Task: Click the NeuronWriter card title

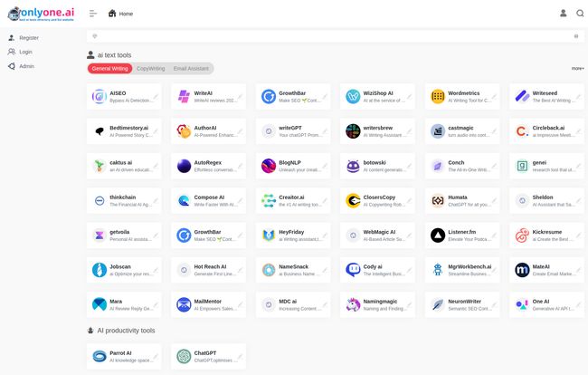Action: pos(465,302)
